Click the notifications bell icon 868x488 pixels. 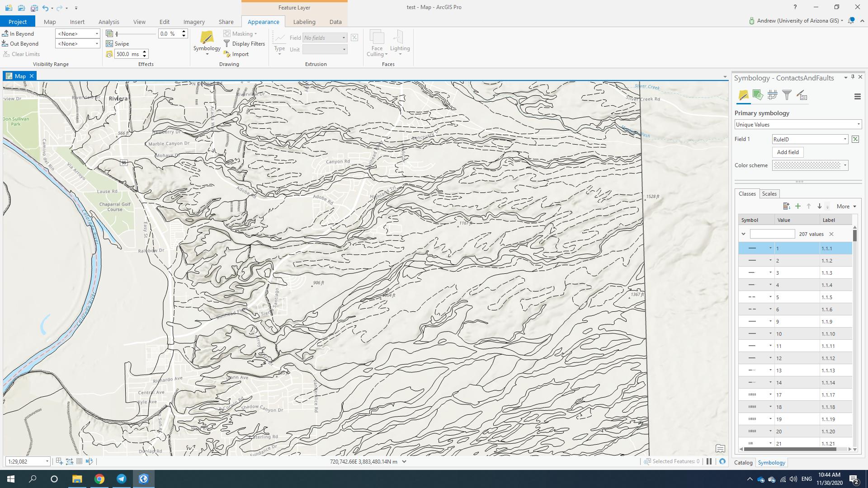pyautogui.click(x=852, y=21)
